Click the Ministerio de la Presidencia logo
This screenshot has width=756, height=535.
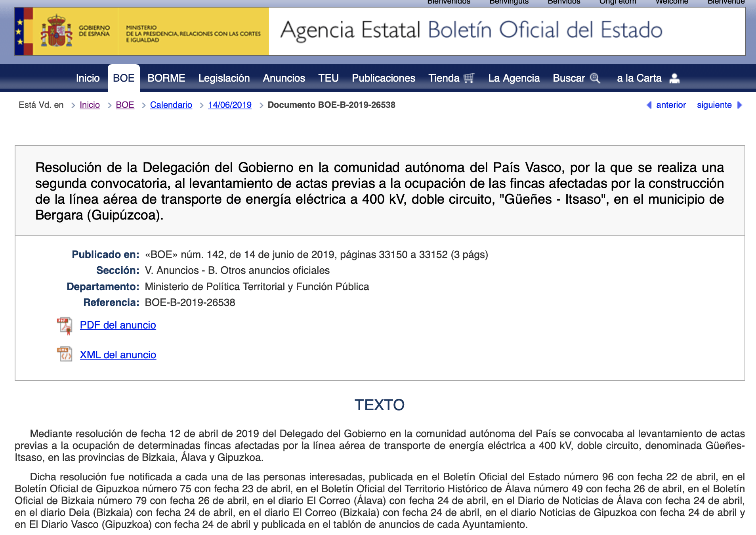(x=193, y=34)
